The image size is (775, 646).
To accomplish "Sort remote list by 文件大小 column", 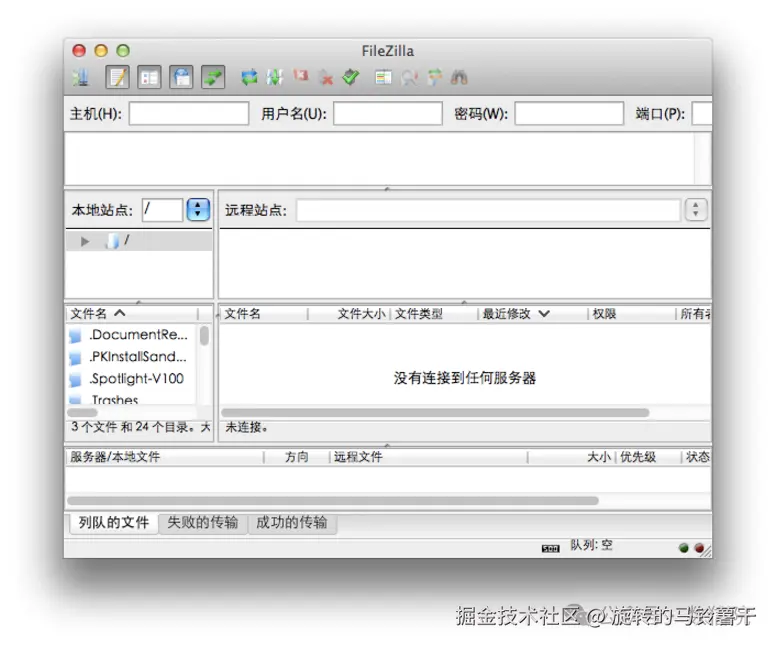I will [x=349, y=314].
